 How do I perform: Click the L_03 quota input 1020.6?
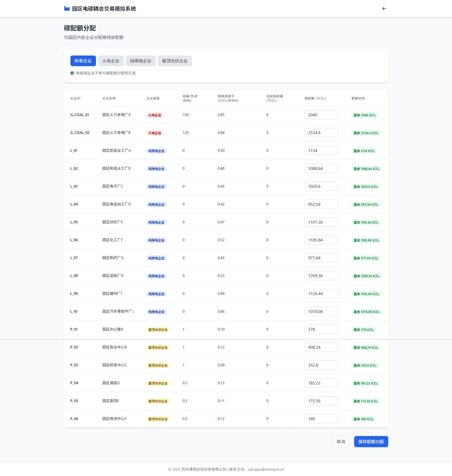321,186
